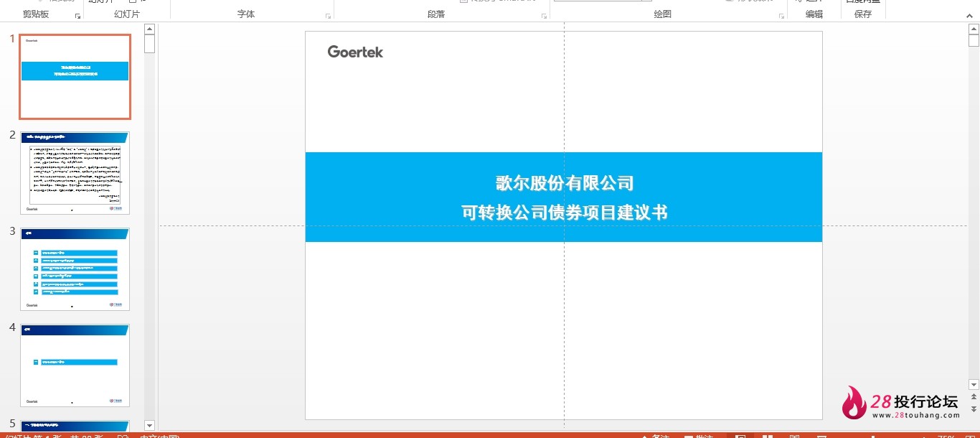Click the title line 歌尔股份有限公司
Viewport: 980px width, 438px height.
click(x=565, y=183)
